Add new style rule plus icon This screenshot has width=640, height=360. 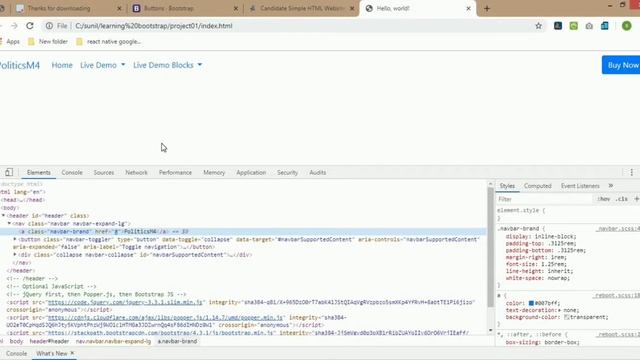636,199
